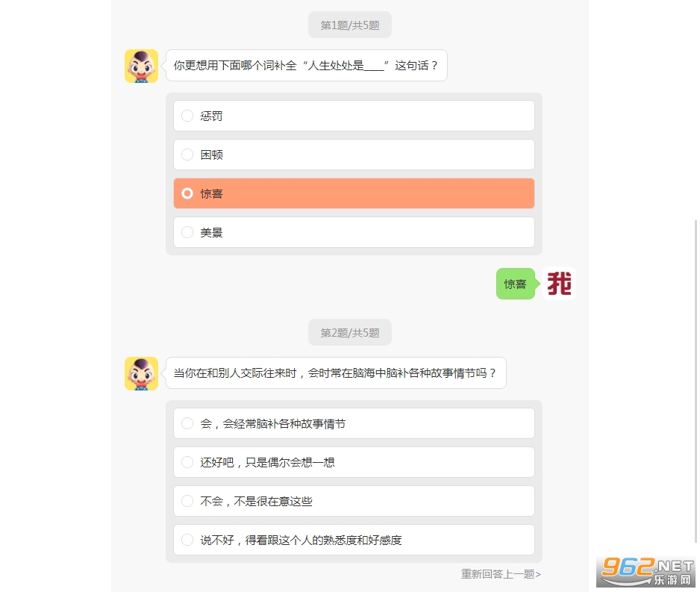
Task: Select the 惩罚 radio option
Action: click(354, 116)
